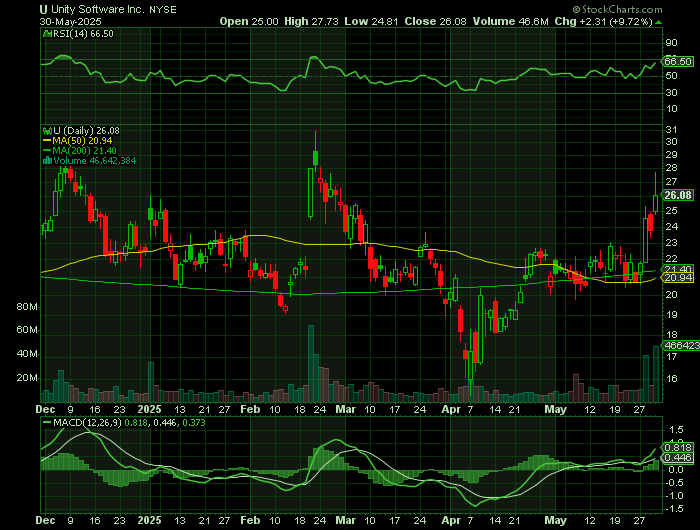
Task: Click the 0.373 histogram value in MACD legend
Action: point(194,422)
